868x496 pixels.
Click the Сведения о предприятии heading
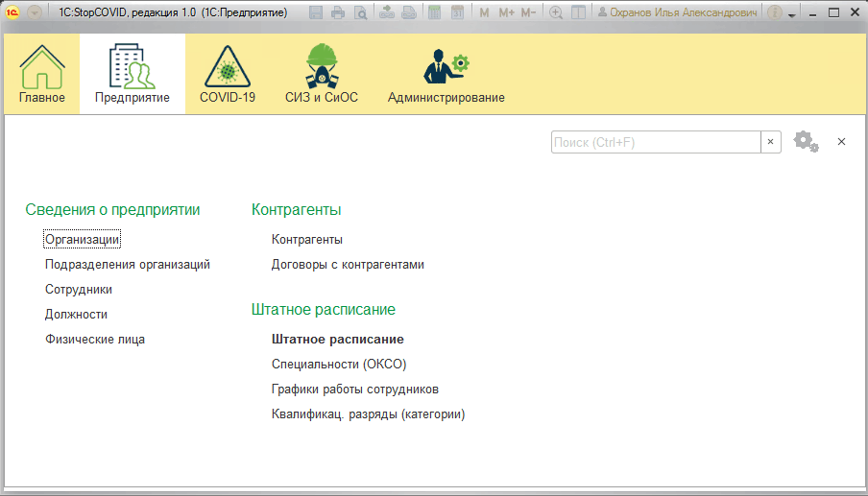click(x=112, y=209)
